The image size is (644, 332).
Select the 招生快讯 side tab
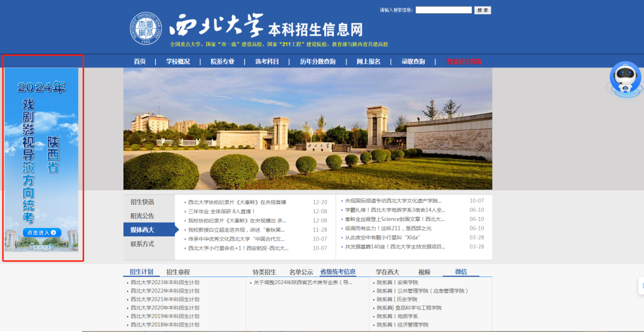point(142,202)
